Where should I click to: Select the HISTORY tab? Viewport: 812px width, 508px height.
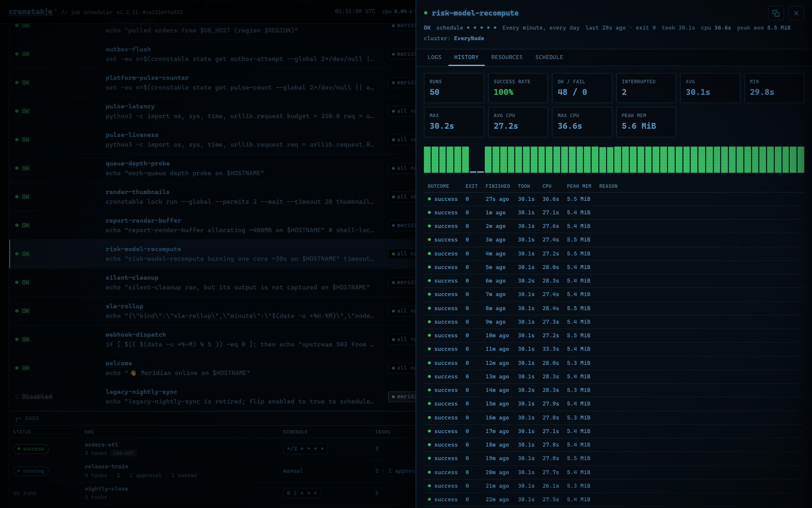[x=466, y=57]
